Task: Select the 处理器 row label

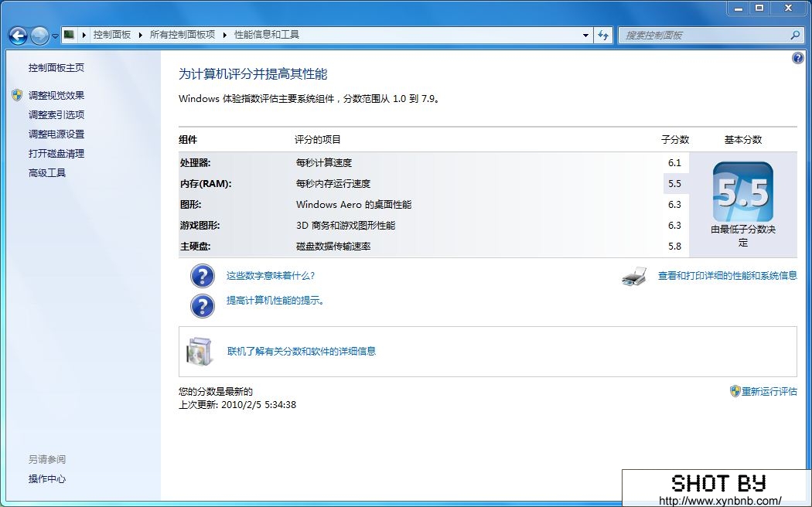Action: tap(195, 163)
